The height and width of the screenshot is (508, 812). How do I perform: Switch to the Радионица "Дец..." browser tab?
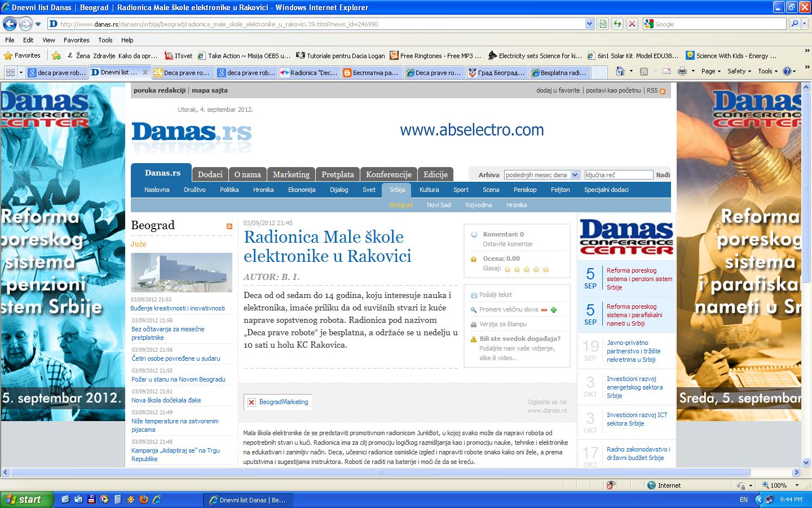click(310, 72)
